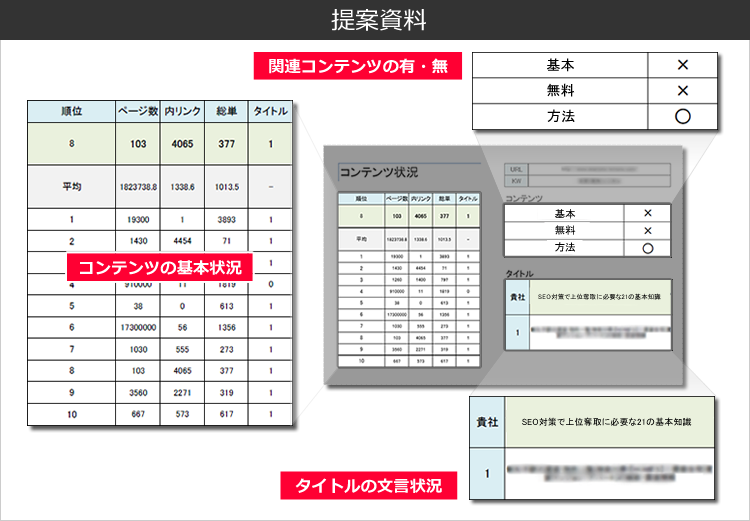Click the 17300000 page count cell
The width and height of the screenshot is (750, 521).
[138, 328]
